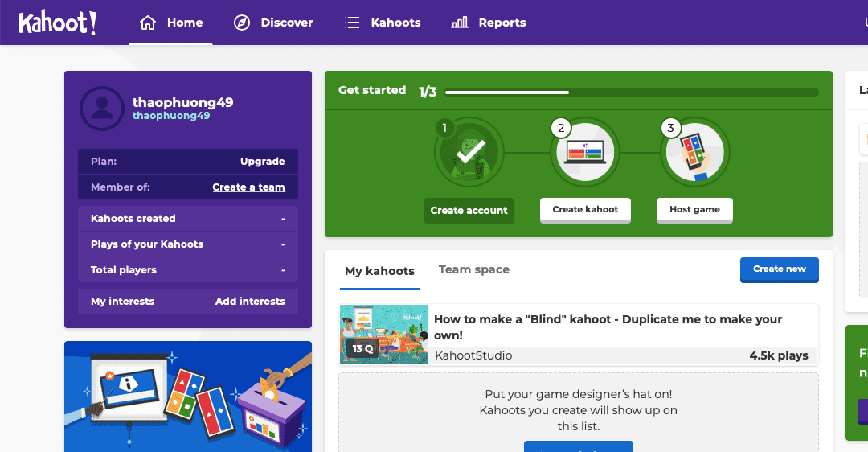Click the step 1 checkmark circle
This screenshot has width=868, height=452.
tap(469, 152)
